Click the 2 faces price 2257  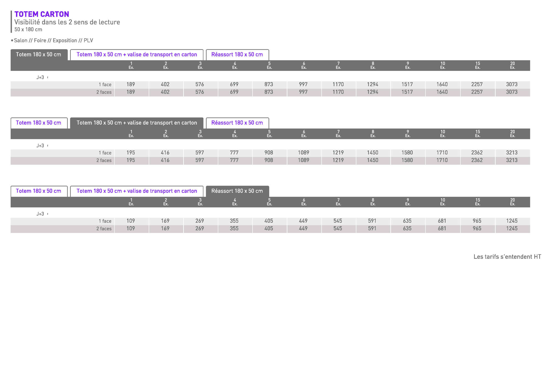477,92
